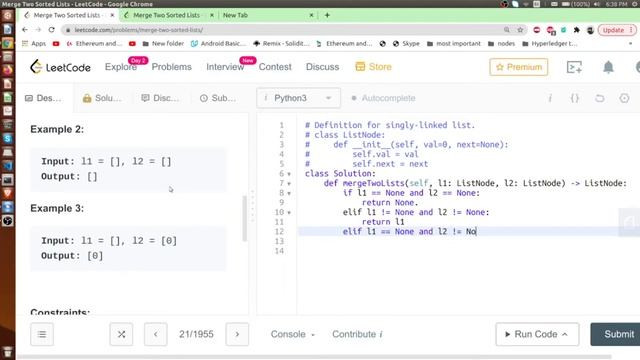Click the Run Code button
Viewport: 640px width, 360px height.
coord(537,334)
